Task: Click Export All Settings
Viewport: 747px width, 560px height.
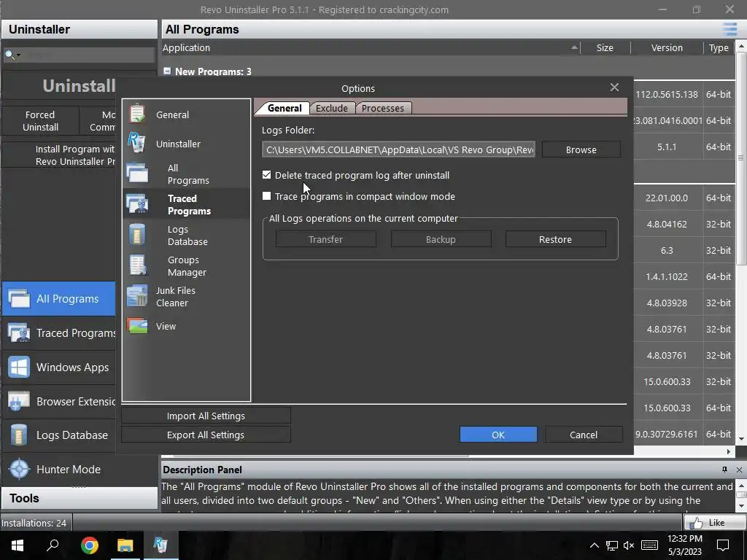Action: (206, 435)
